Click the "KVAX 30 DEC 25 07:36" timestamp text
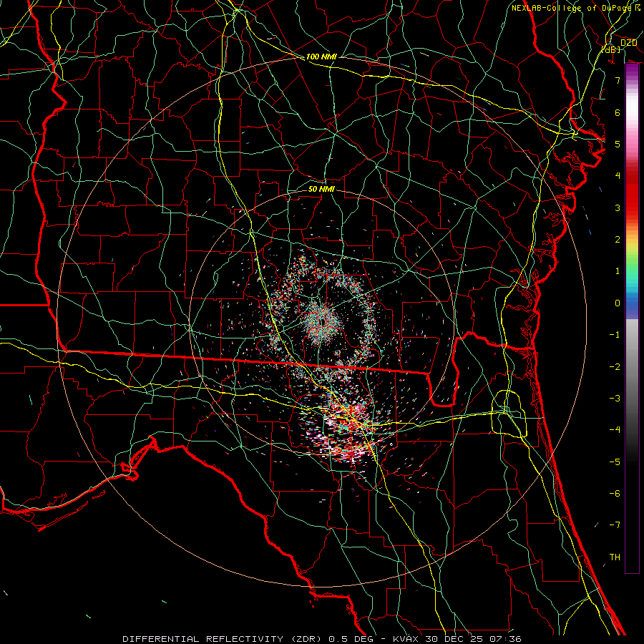The width and height of the screenshot is (644, 644). coord(457,639)
